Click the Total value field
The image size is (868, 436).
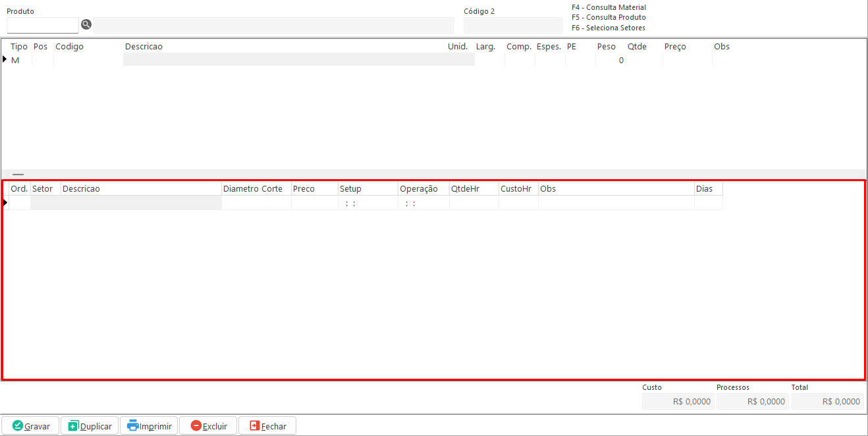(827, 401)
